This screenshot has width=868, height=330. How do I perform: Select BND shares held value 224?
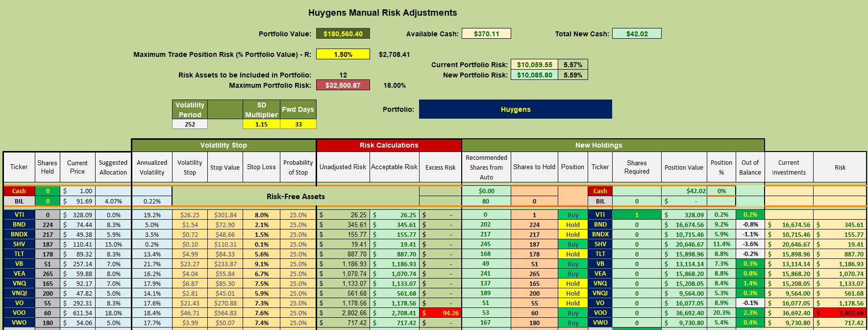tap(48, 225)
